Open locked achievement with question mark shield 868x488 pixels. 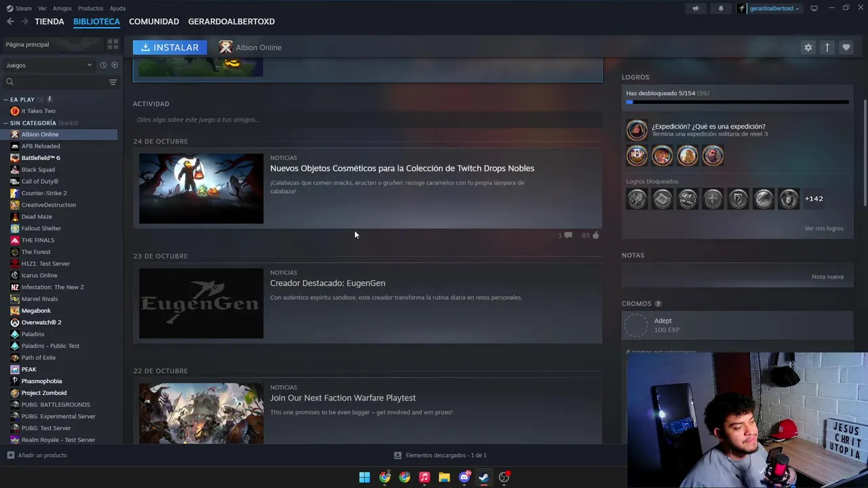(x=738, y=199)
